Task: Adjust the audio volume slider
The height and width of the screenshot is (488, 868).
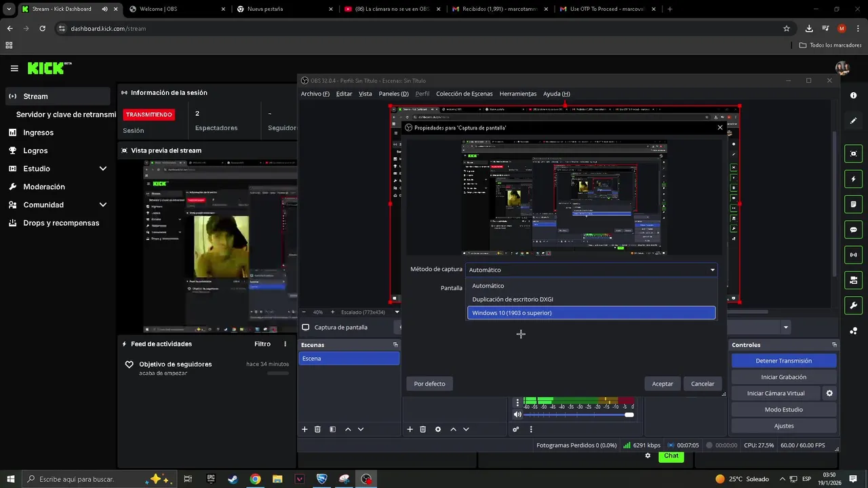Action: point(580,414)
